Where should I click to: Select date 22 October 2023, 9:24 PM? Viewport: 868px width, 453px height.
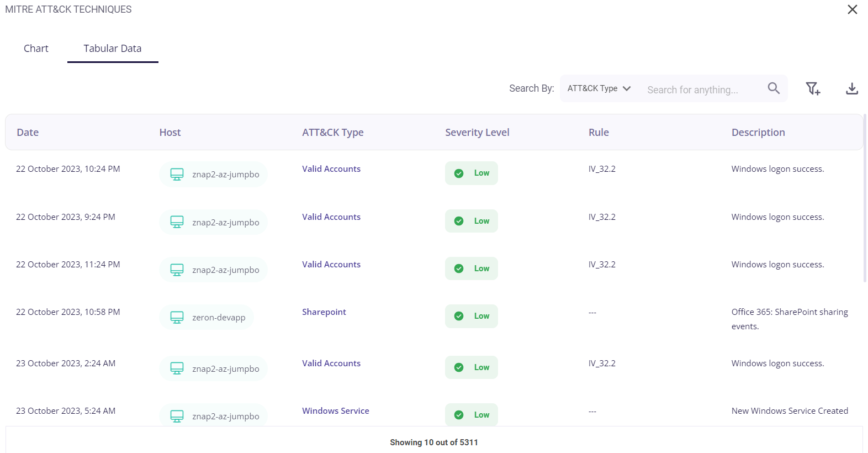click(x=66, y=217)
